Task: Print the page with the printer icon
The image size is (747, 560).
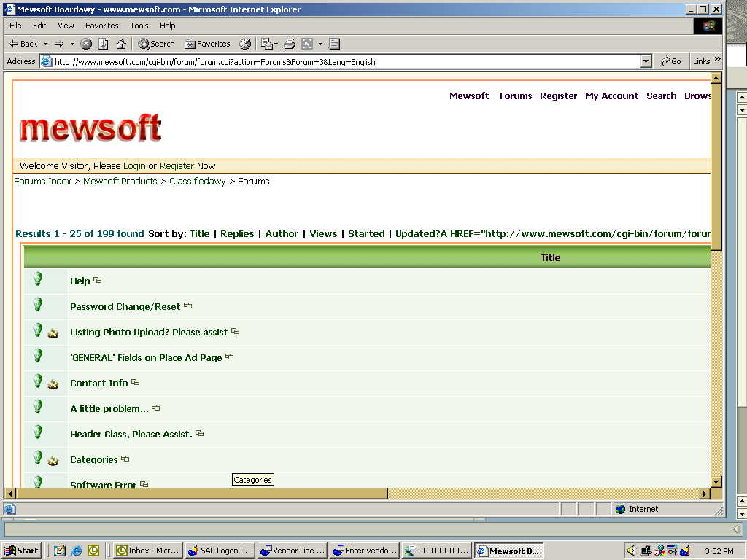Action: [x=289, y=44]
